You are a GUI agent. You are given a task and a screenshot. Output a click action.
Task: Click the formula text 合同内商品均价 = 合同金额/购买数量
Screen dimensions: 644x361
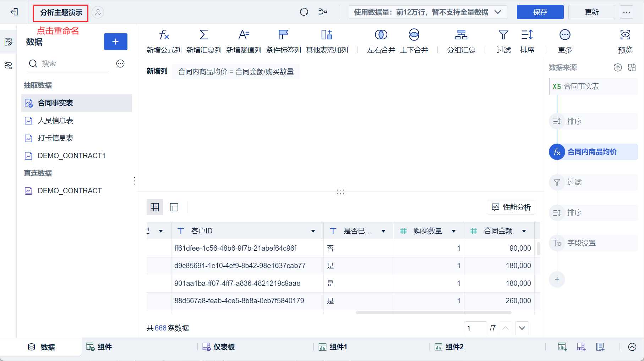[236, 72]
